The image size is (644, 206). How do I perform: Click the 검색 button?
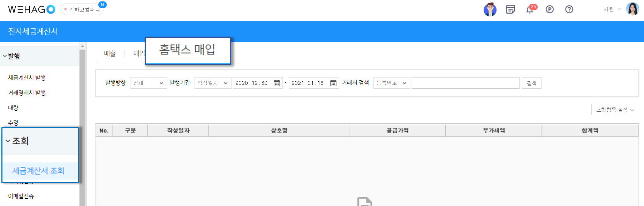(x=531, y=83)
